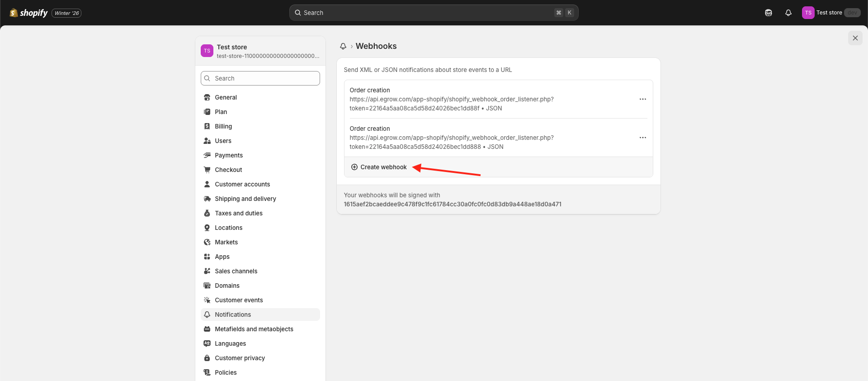Open options menu for first Order creation webhook
The width and height of the screenshot is (868, 381).
[x=642, y=99]
